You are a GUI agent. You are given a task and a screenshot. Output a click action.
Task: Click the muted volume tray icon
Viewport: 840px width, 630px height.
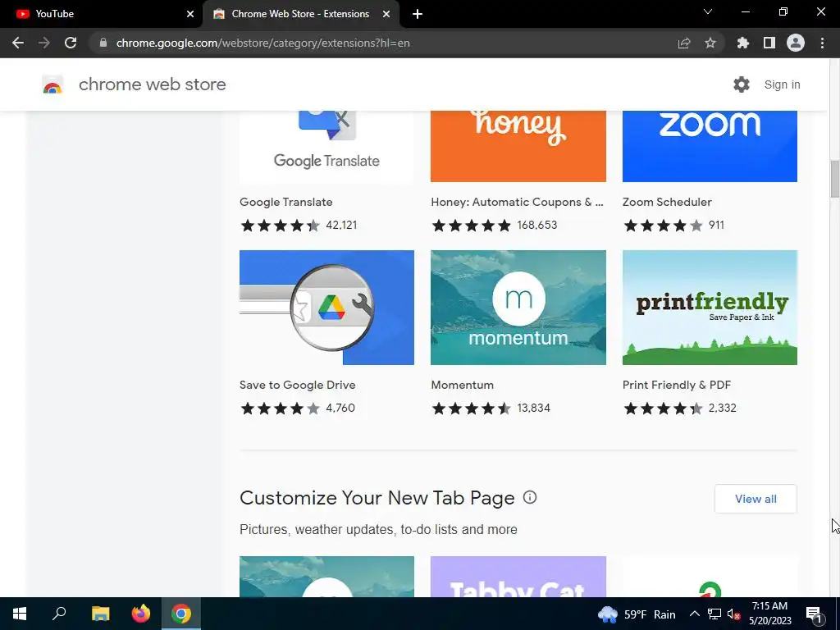(x=733, y=614)
